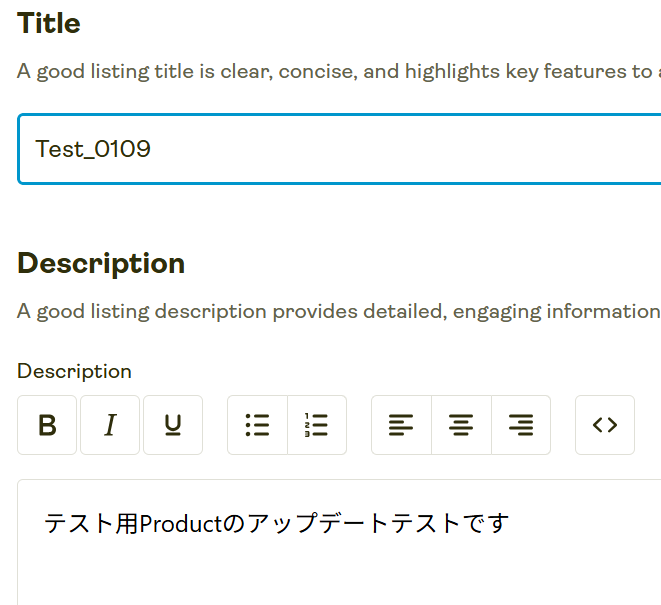The width and height of the screenshot is (661, 605).
Task: Apply italic formatting to description text
Action: point(110,425)
